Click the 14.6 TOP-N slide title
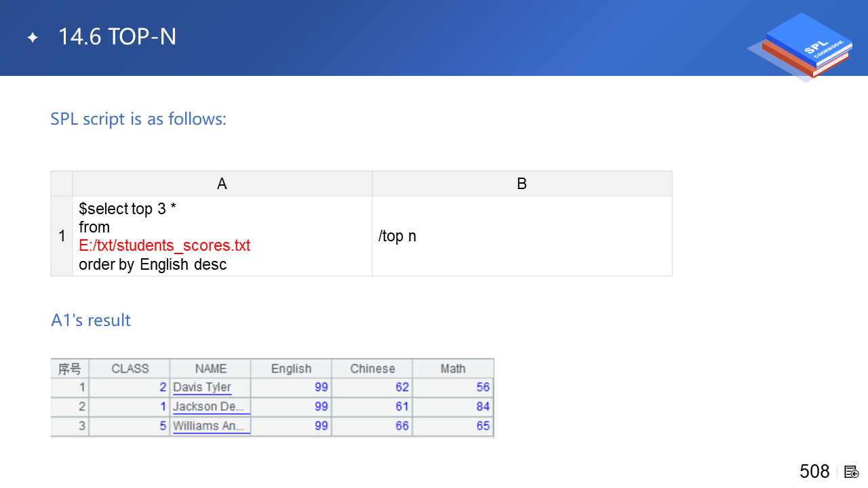The width and height of the screenshot is (868, 488). tap(117, 37)
